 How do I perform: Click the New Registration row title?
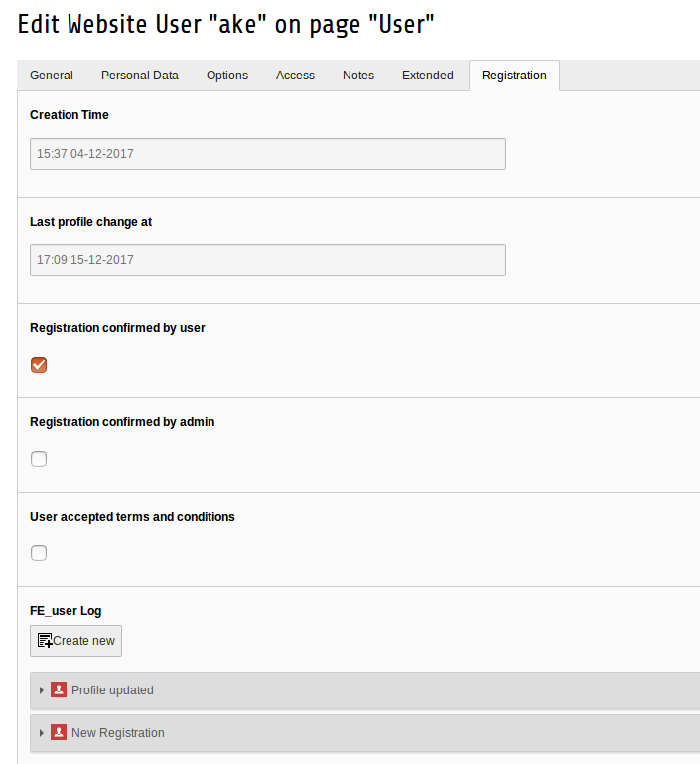(x=118, y=733)
